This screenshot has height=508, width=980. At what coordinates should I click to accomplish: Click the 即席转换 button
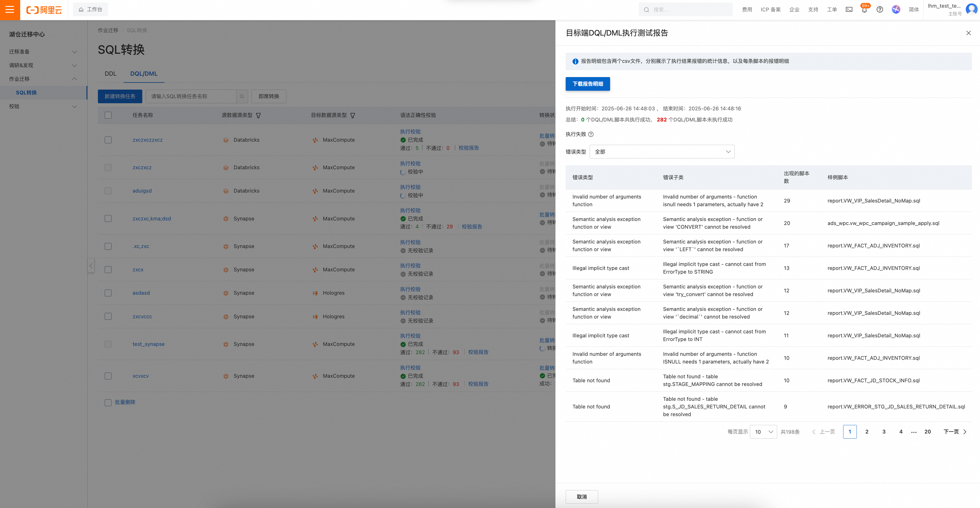click(269, 97)
